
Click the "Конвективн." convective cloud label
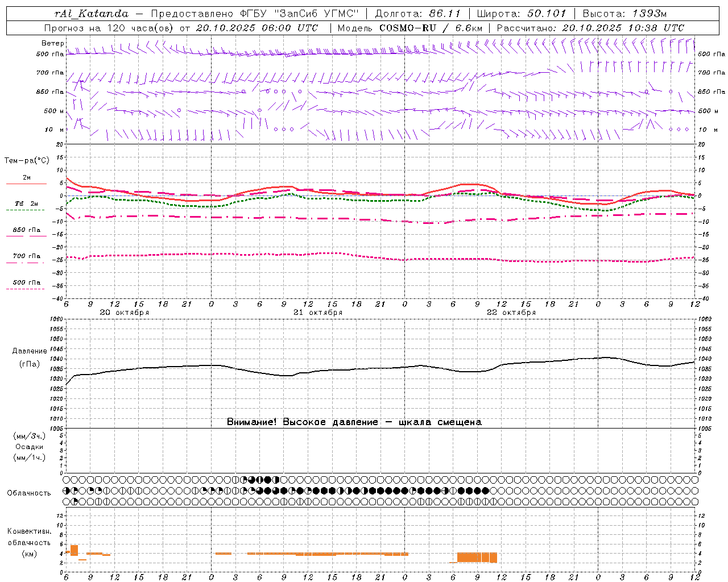[29, 531]
